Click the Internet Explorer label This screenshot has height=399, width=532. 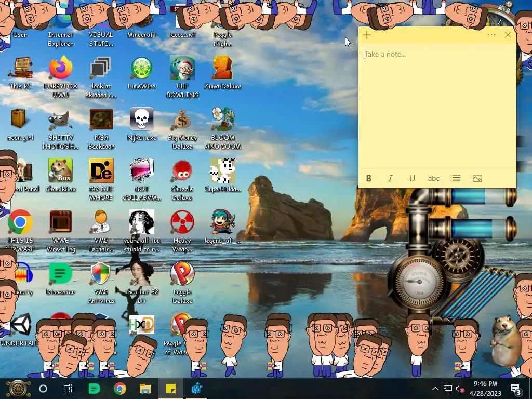pyautogui.click(x=60, y=39)
